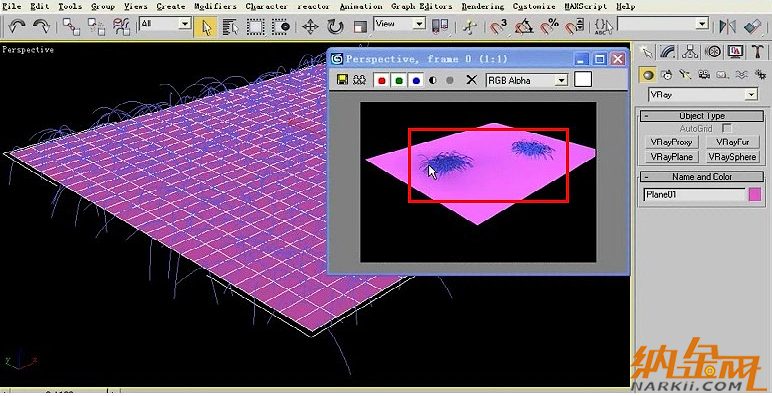Toggle the alpha channel display button
Image resolution: width=772 pixels, height=396 pixels.
pyautogui.click(x=433, y=80)
